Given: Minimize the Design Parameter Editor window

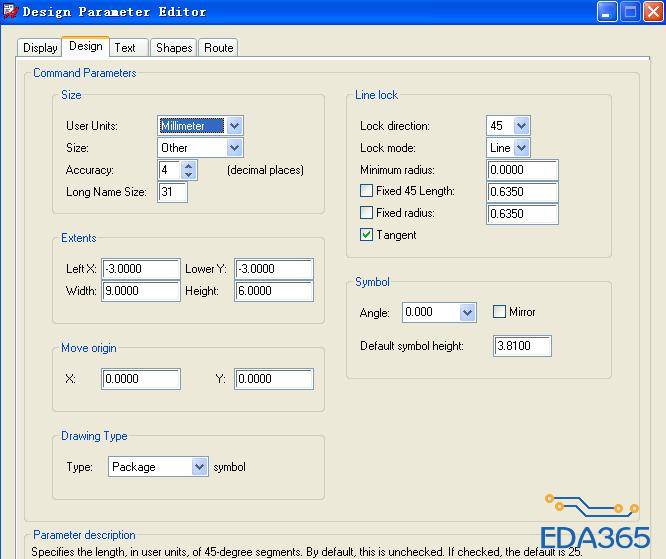Looking at the screenshot, I should (607, 11).
